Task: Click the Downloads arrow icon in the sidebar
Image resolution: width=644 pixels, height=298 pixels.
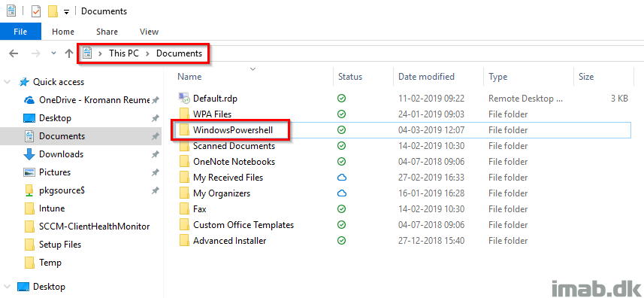Action: point(29,154)
